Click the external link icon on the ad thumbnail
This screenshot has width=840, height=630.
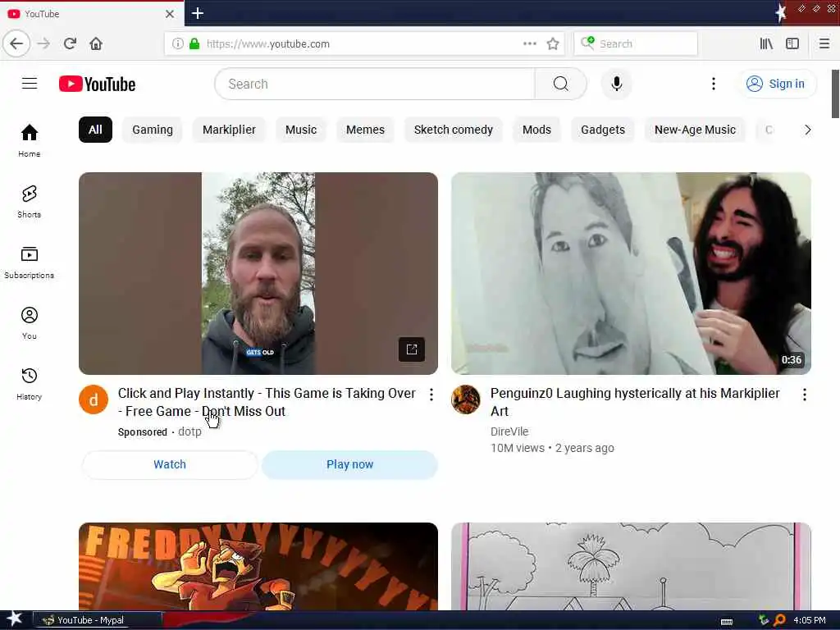click(412, 349)
